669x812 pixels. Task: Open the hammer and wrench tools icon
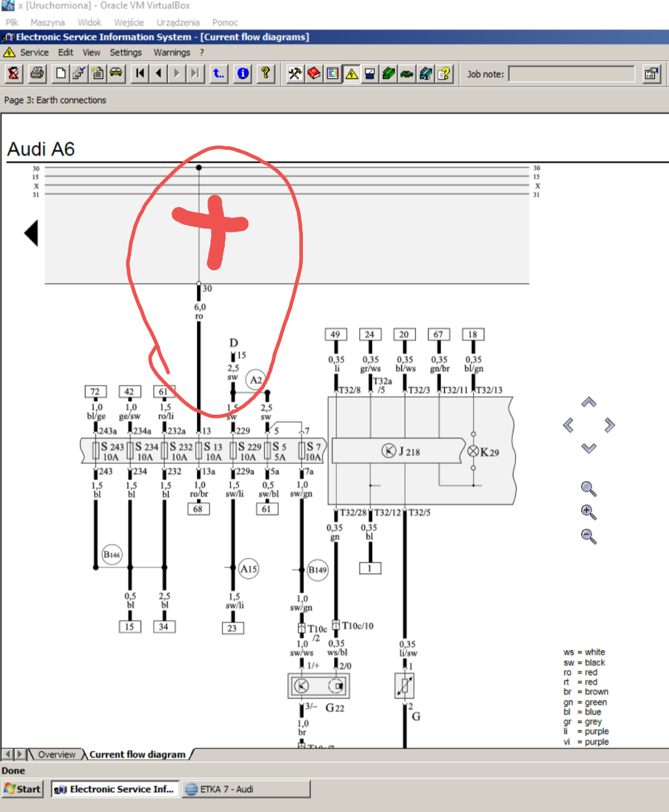295,74
